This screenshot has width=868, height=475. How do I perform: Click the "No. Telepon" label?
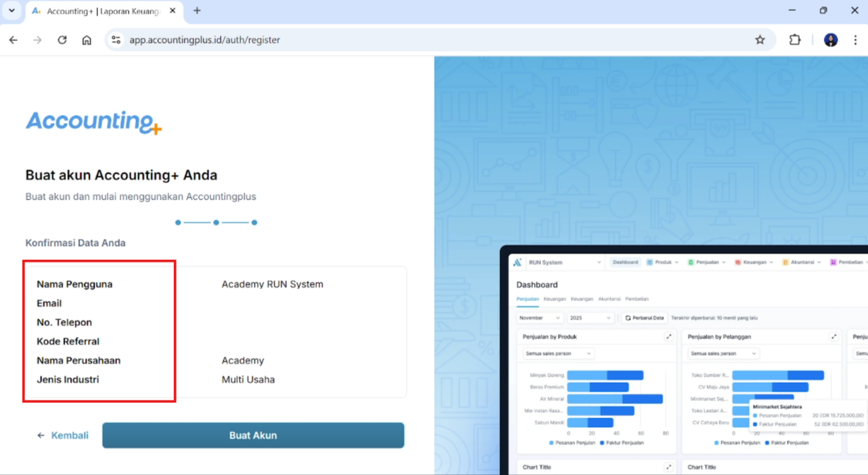click(x=64, y=322)
